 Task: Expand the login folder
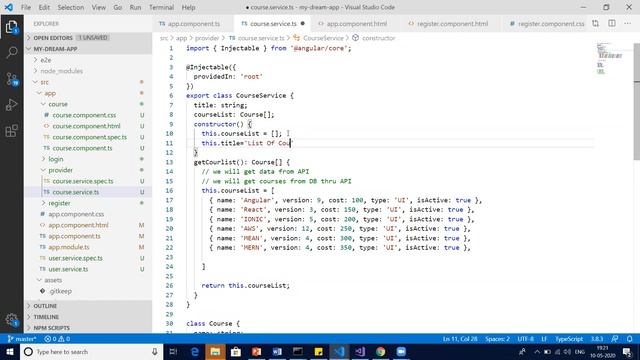point(88,159)
